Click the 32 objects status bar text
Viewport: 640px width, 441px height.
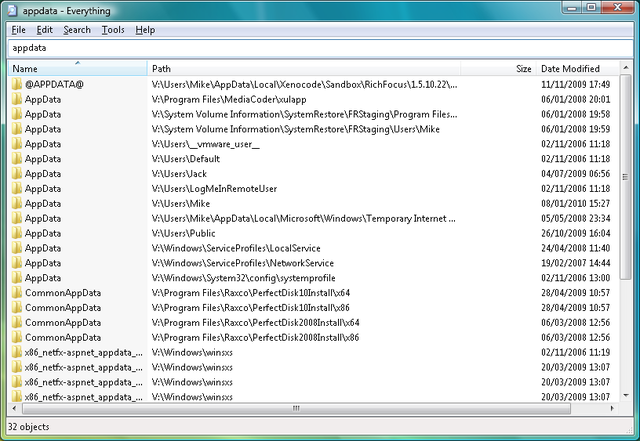(x=29, y=427)
